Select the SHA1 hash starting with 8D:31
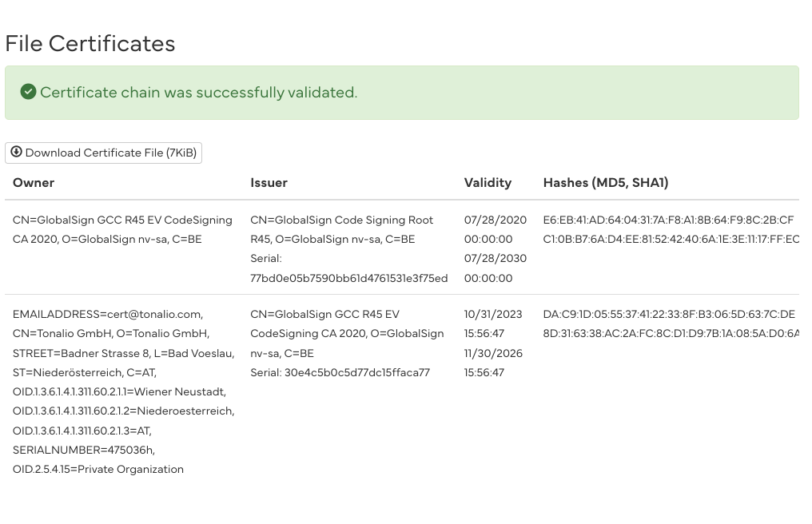This screenshot has height=524, width=812. click(x=670, y=333)
